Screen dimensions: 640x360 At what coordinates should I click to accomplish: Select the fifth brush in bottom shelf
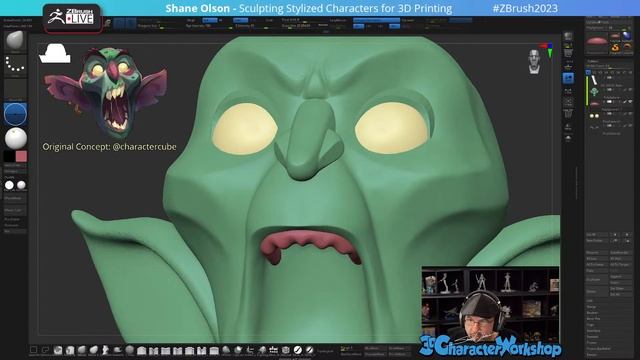82,350
